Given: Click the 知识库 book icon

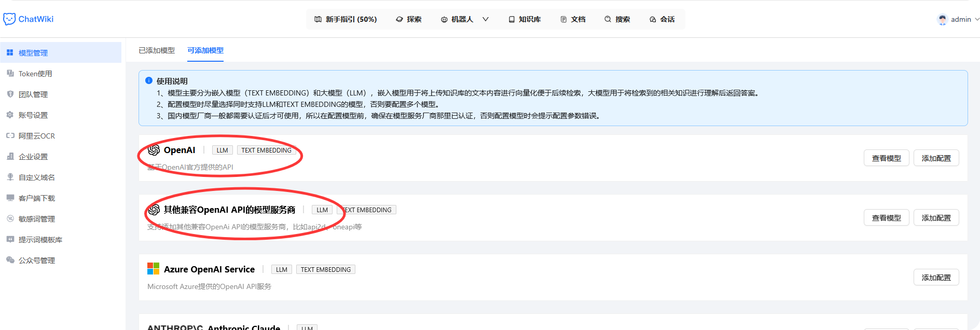Looking at the screenshot, I should point(512,19).
